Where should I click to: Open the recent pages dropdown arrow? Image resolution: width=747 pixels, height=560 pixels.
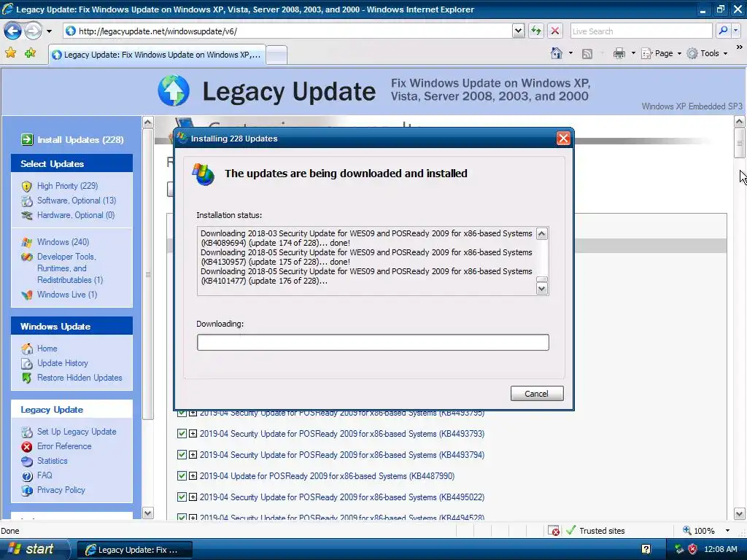click(x=49, y=31)
